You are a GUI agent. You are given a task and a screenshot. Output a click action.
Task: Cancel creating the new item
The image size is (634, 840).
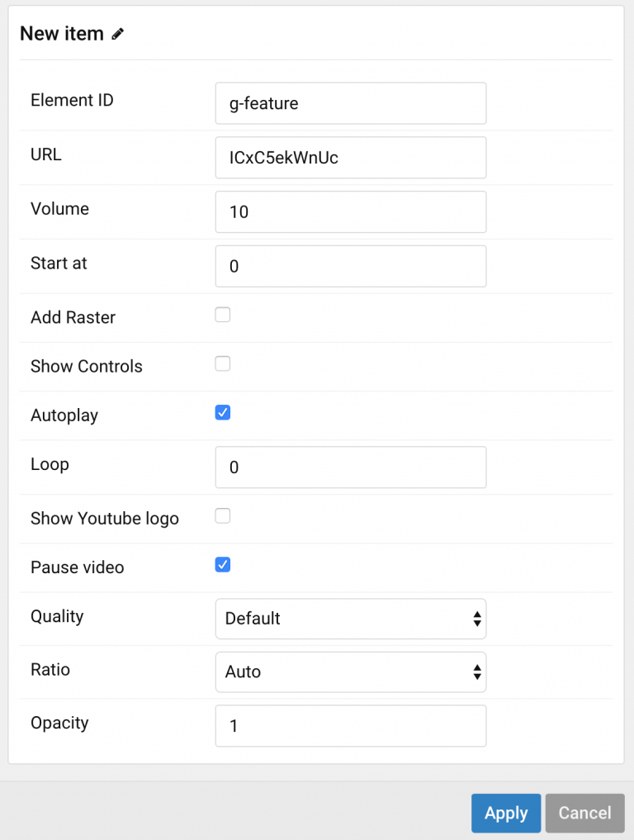[584, 813]
